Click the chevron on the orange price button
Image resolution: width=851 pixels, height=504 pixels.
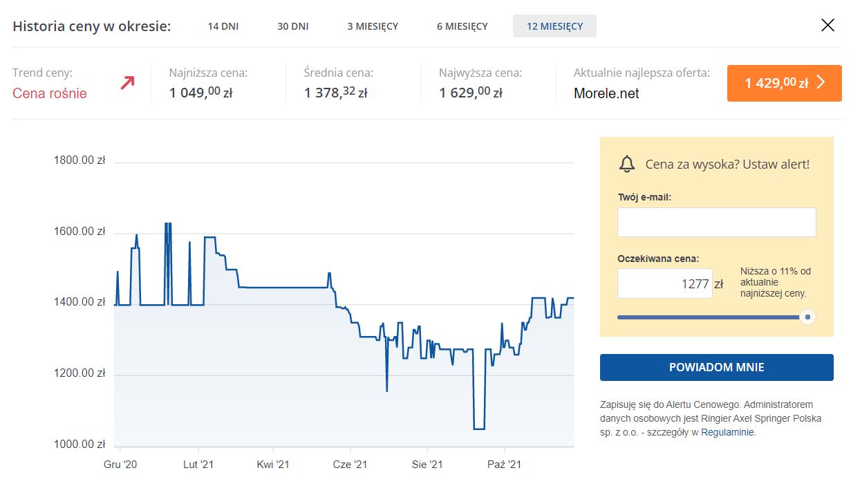(x=821, y=83)
